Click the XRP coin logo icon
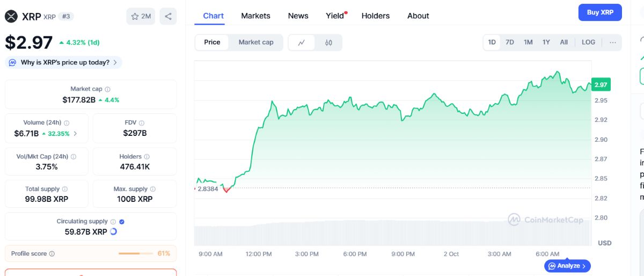This screenshot has width=644, height=276. 11,16
